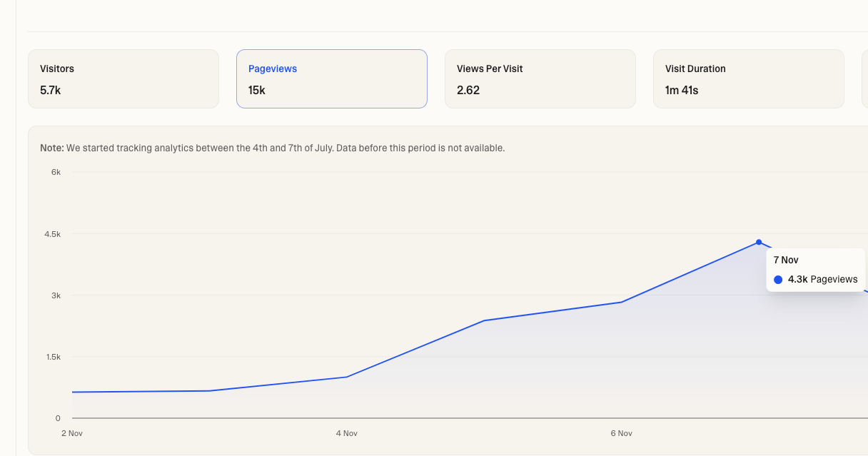Switch to Views Per Visit metric

(x=540, y=78)
